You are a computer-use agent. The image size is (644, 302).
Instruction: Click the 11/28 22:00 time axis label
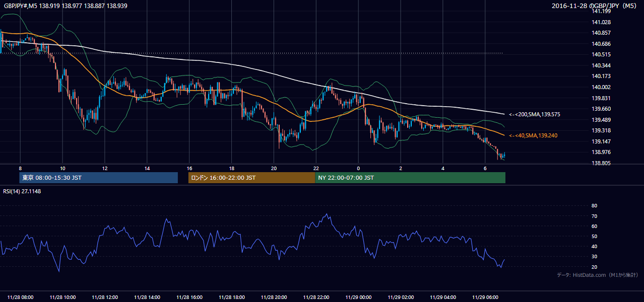coord(316,297)
